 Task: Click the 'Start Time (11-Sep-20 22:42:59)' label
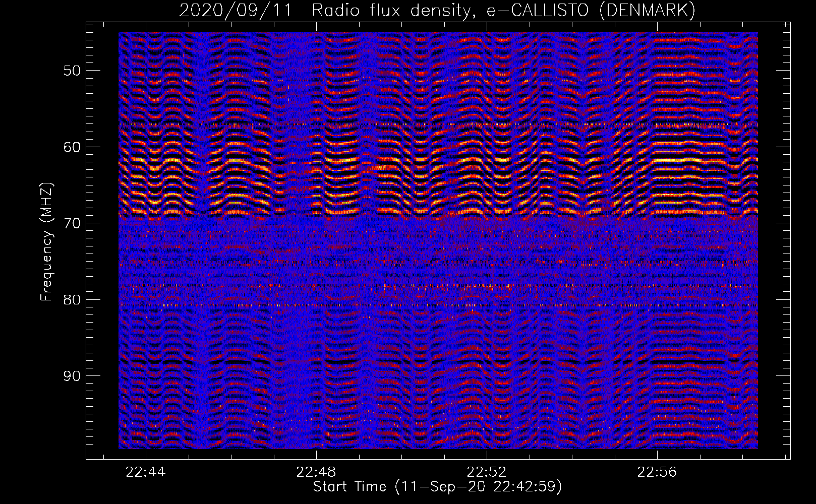437,487
